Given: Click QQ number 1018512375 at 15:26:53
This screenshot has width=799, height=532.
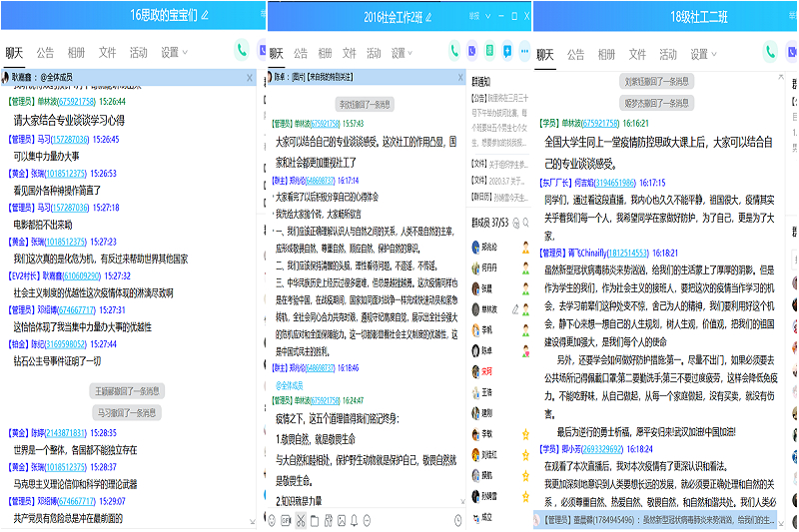Looking at the screenshot, I should [66, 174].
